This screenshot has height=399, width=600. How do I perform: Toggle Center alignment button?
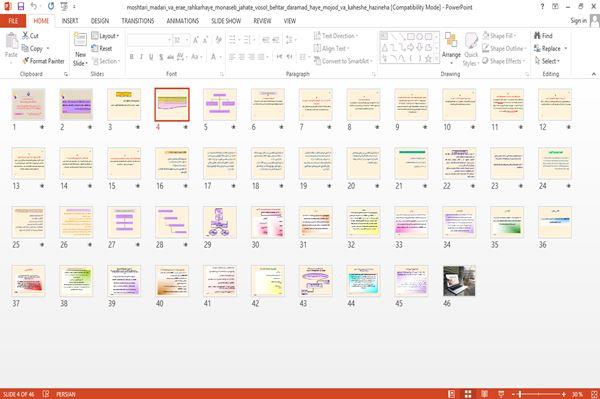pyautogui.click(x=242, y=57)
